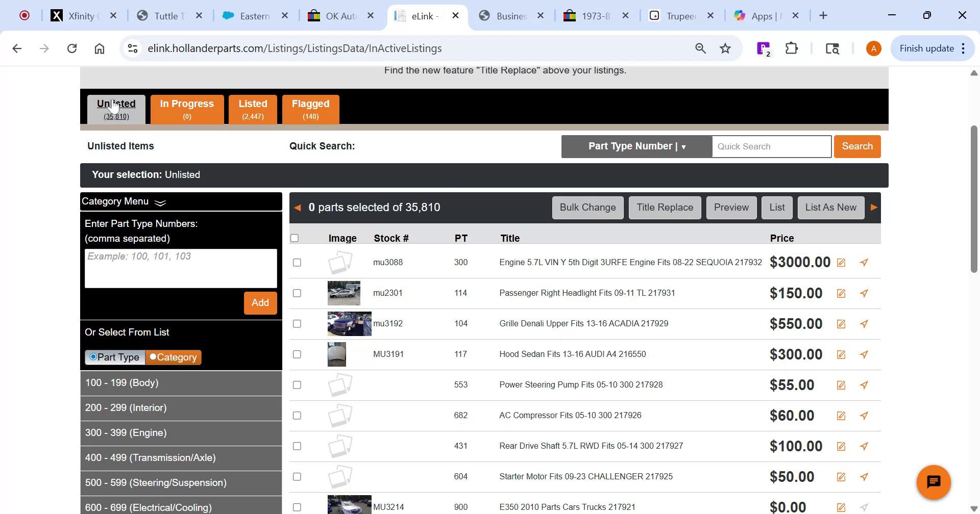Collapse the Category Menu using its chevron
The width and height of the screenshot is (980, 514).
(160, 202)
